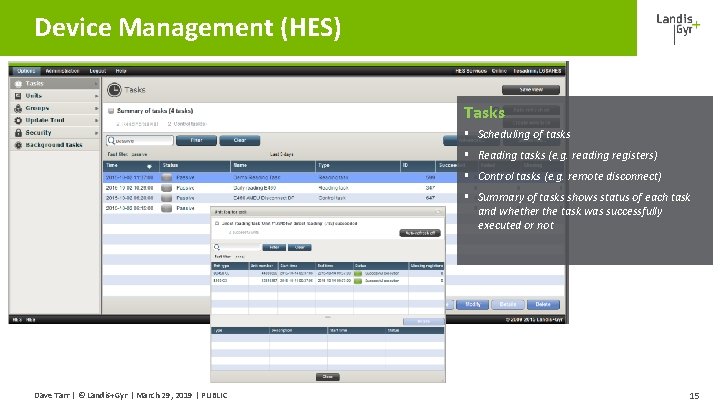Click gray status icon of Daily reading row
Screen dimensions: 720x405
[x=167, y=188]
